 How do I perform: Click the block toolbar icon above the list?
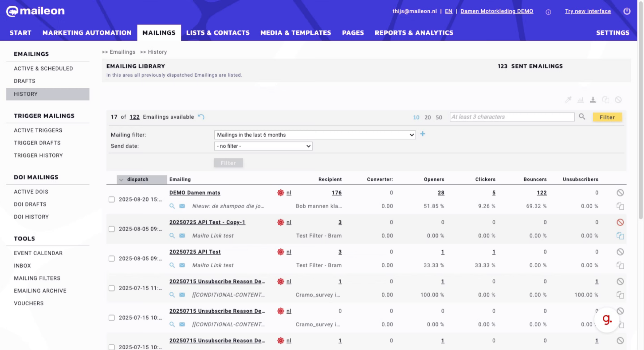click(618, 100)
